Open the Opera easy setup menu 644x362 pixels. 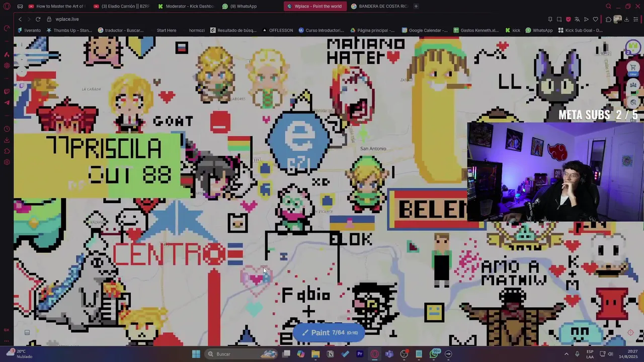coord(636,19)
